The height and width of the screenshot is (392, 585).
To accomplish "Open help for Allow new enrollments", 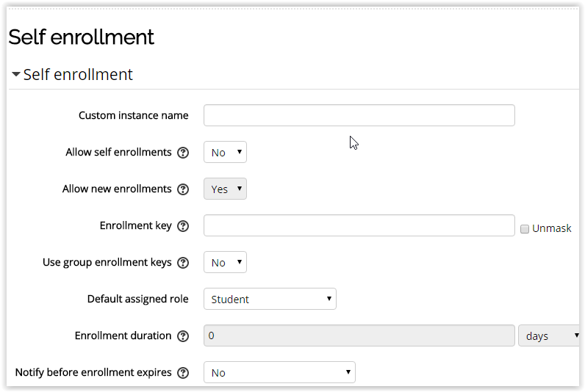I will coord(183,189).
